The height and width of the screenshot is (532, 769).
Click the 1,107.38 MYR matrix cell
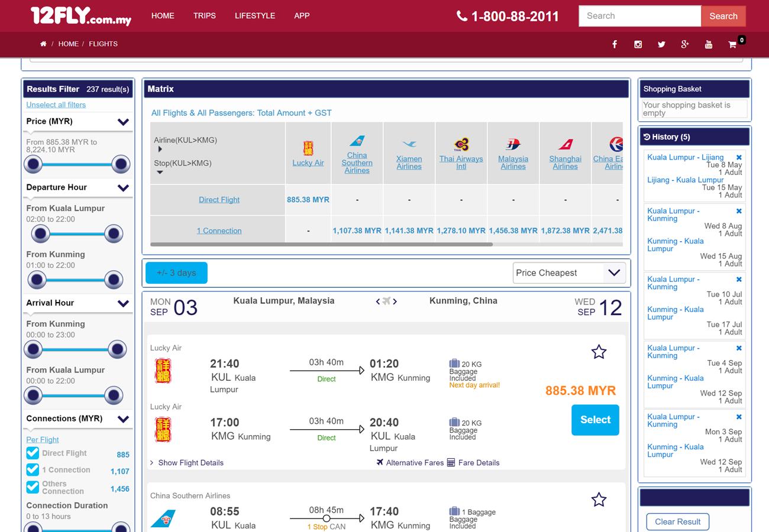coord(357,231)
